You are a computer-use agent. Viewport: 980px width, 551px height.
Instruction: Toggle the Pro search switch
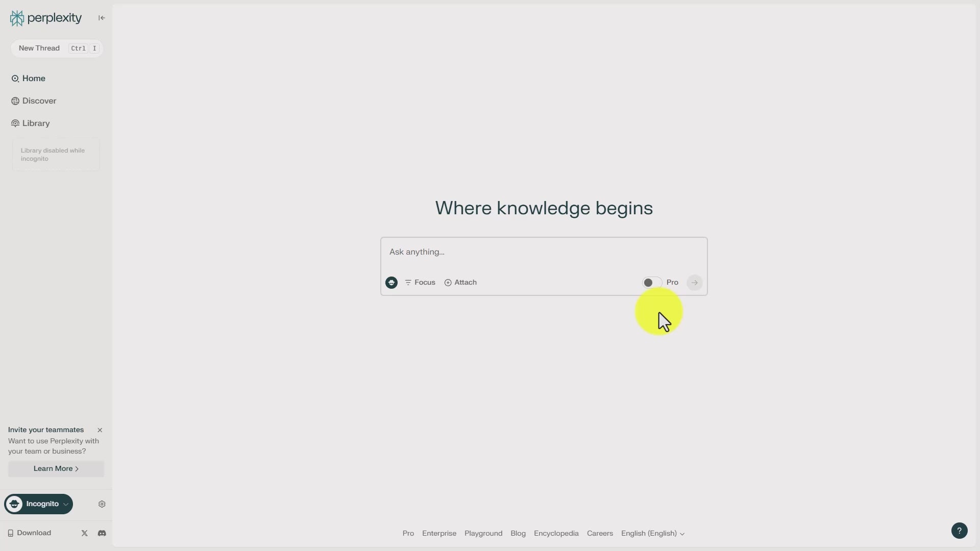point(652,282)
